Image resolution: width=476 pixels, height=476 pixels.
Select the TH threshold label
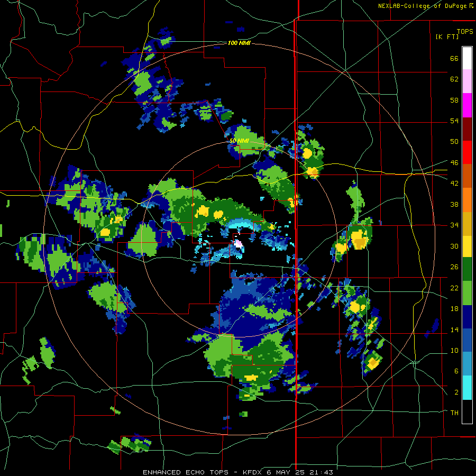454,413
